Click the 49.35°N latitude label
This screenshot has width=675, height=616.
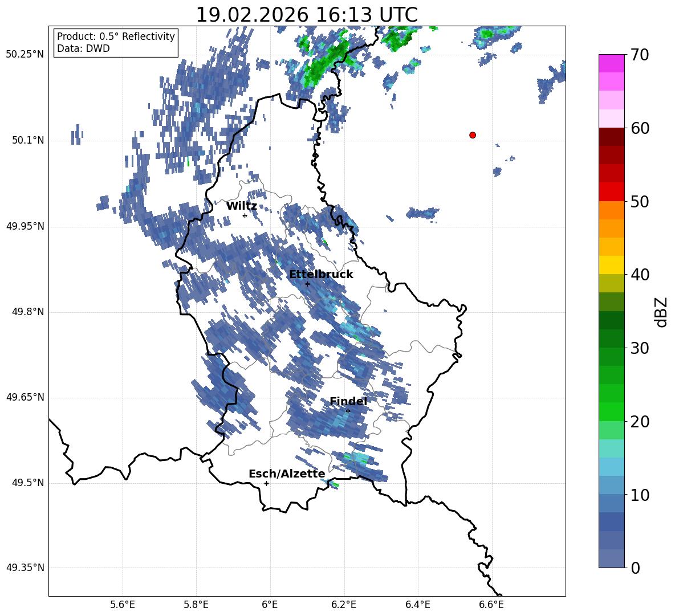point(25,568)
